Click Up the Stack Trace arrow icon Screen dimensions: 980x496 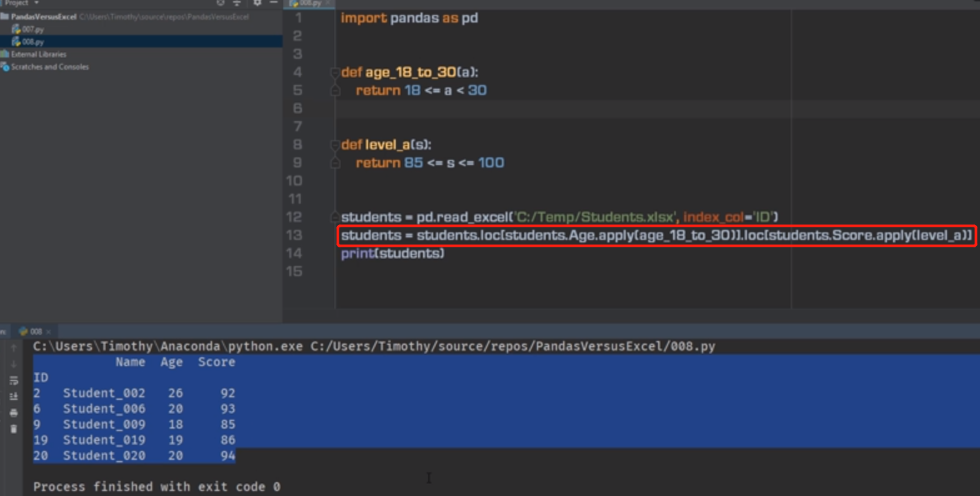14,348
